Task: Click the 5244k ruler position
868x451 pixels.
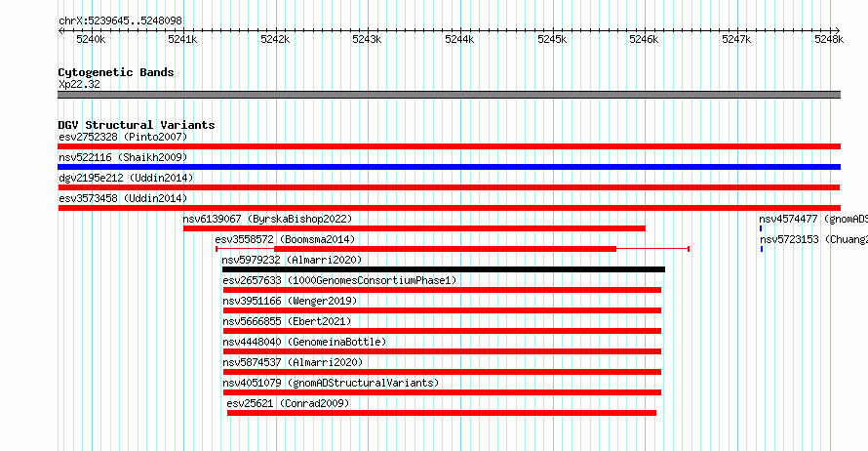Action: point(459,39)
